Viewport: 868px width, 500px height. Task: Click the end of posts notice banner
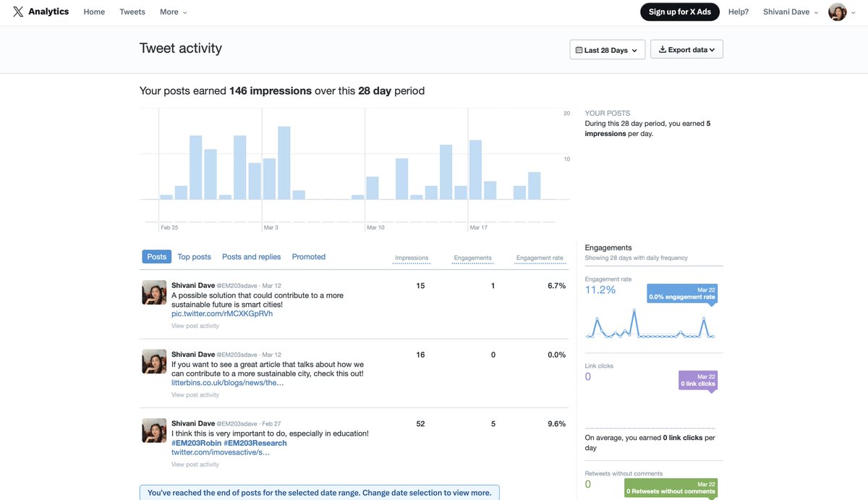(319, 493)
